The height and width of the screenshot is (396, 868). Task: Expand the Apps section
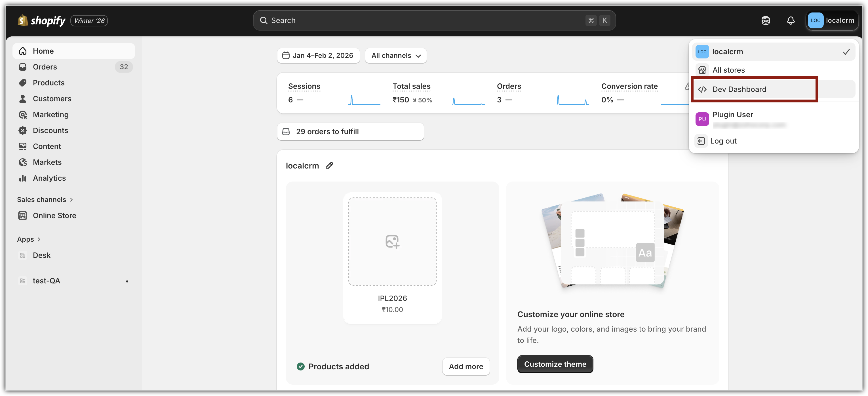click(29, 239)
